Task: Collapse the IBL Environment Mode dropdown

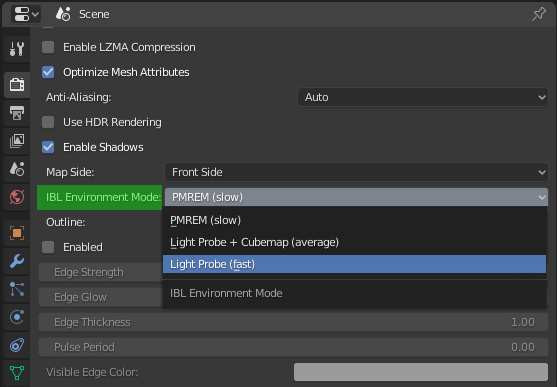Action: (356, 197)
